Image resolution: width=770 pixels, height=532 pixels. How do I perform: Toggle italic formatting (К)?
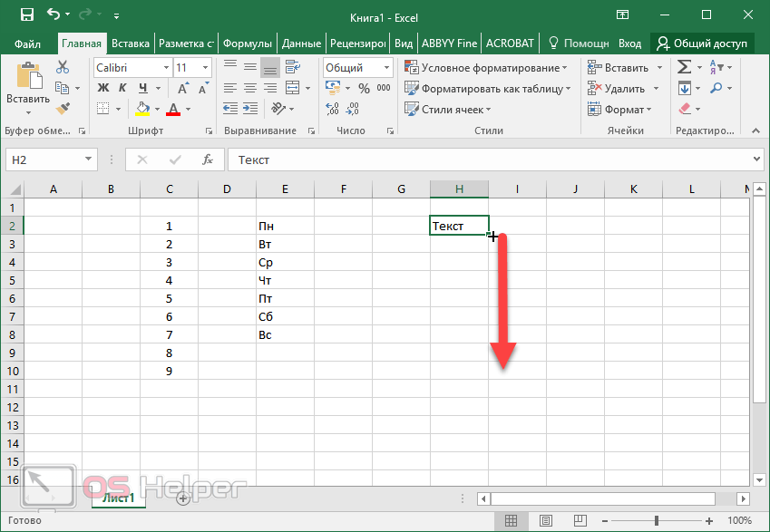pos(121,88)
